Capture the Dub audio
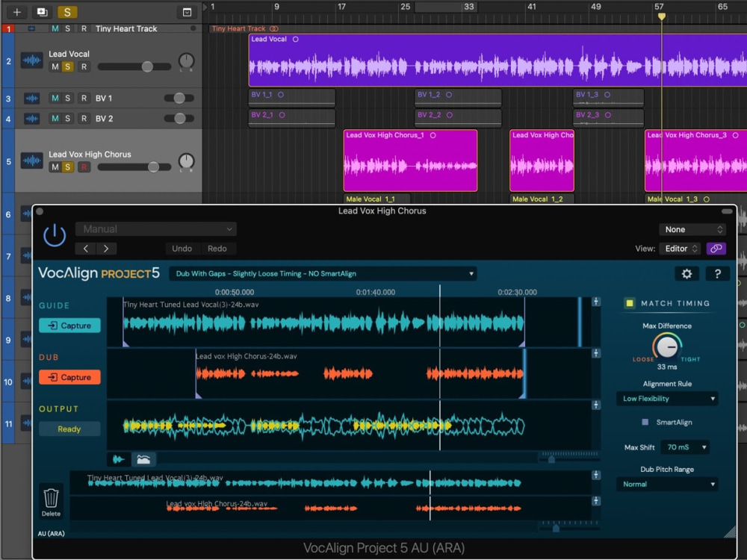 pos(69,378)
